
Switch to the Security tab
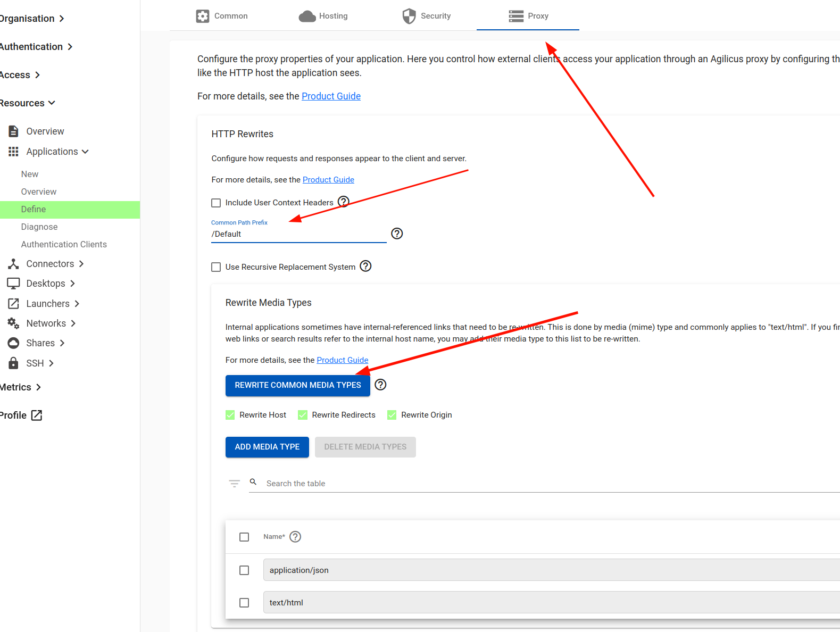coord(427,16)
